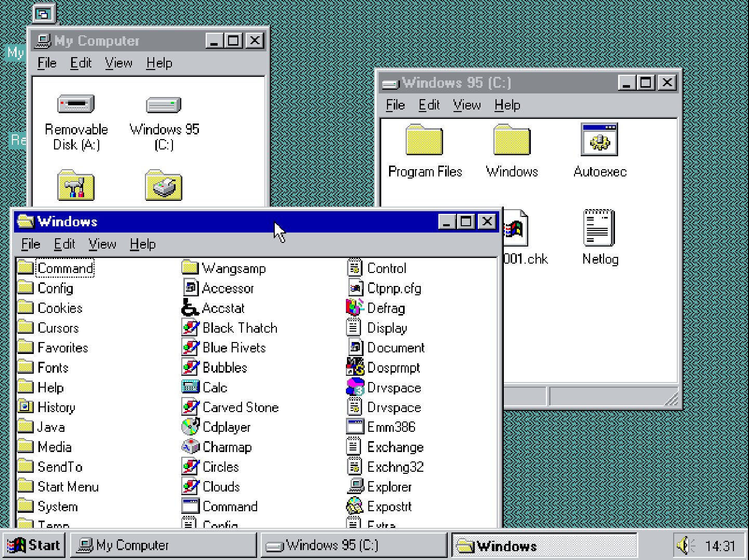Click the Windows taskbar button
749x560 pixels.
[544, 545]
